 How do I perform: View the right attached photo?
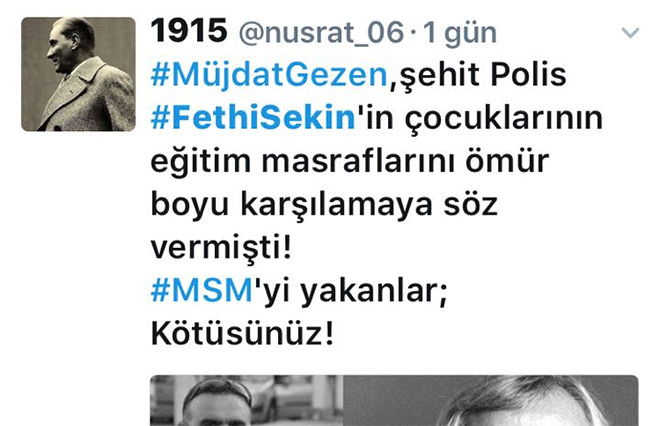coord(491,400)
